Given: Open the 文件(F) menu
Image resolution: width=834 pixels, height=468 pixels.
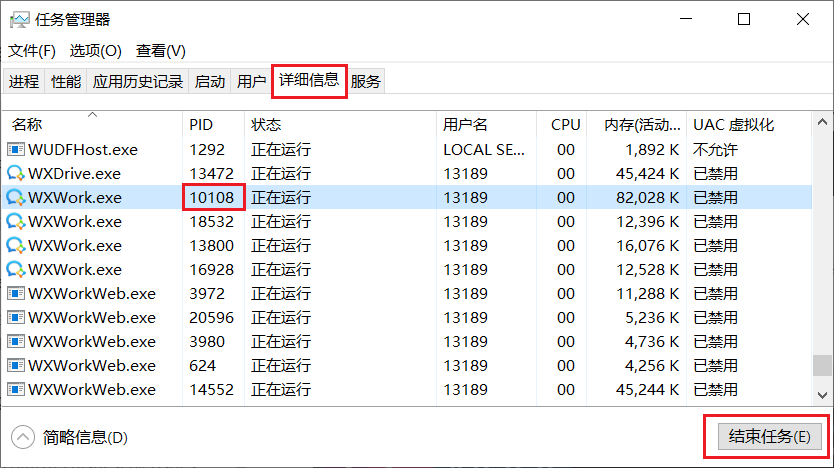Looking at the screenshot, I should pos(32,51).
